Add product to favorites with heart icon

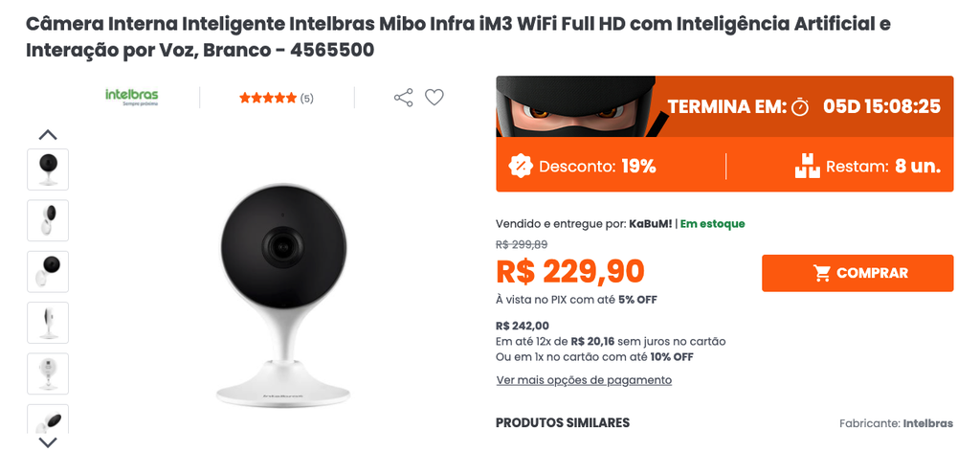(434, 98)
